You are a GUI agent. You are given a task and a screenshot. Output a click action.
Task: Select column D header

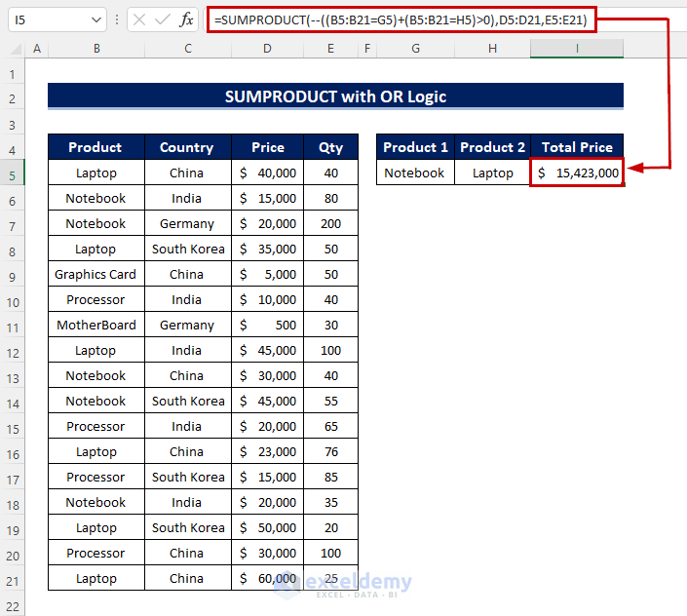click(x=267, y=49)
